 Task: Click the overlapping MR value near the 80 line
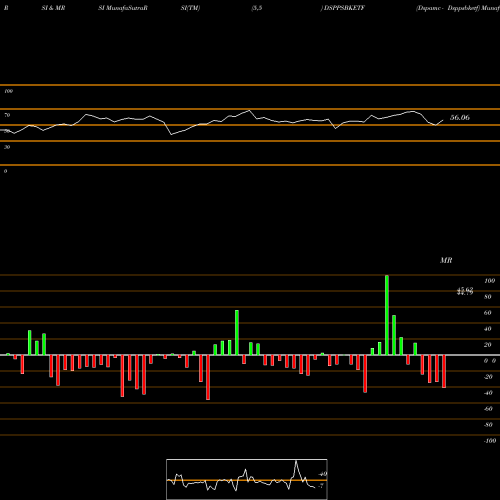[465, 291]
